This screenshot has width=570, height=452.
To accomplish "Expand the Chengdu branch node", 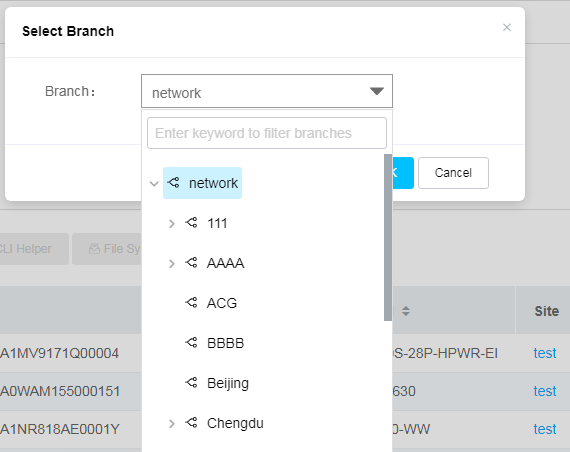I will [x=172, y=423].
